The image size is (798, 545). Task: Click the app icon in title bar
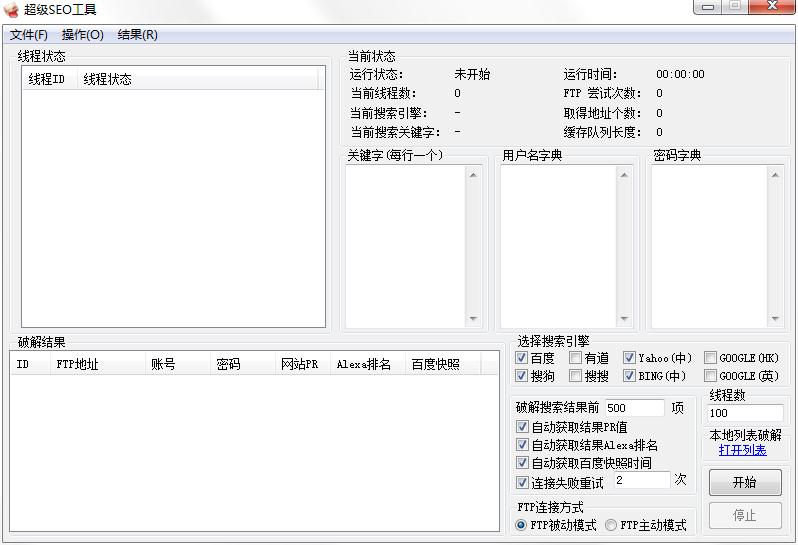point(12,10)
